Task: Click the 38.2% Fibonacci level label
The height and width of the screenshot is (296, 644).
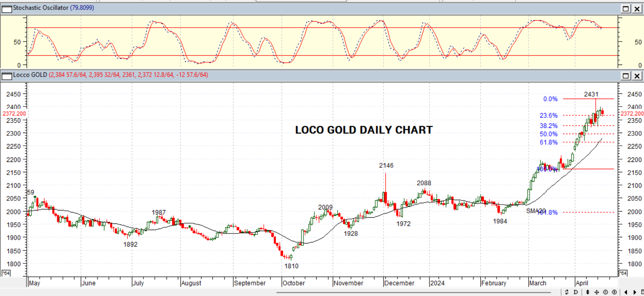Action: click(549, 126)
